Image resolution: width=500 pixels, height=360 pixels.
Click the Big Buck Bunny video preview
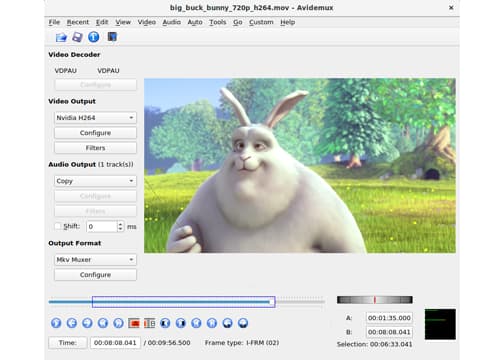(300, 165)
